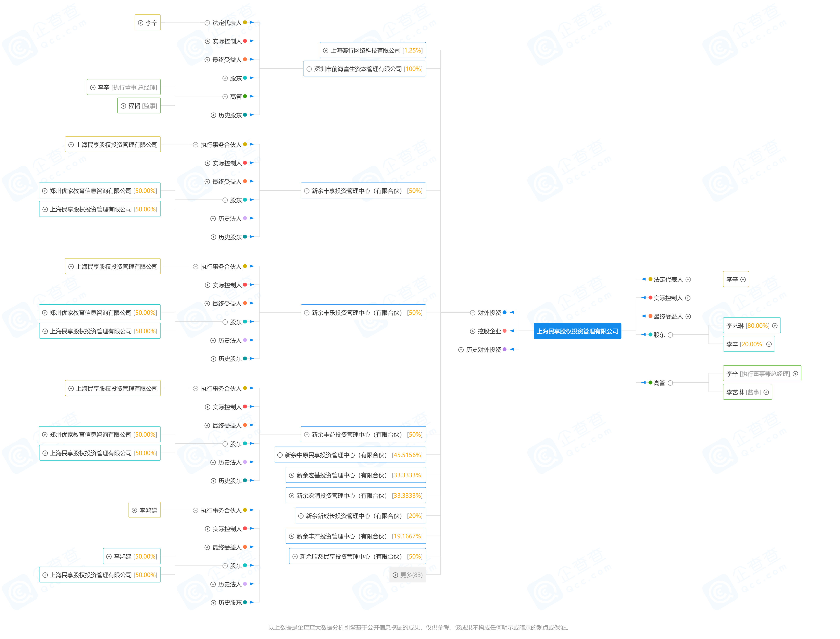Expand node 李鸿建 [50.00%]
This screenshot has width=840, height=639.
[109, 556]
